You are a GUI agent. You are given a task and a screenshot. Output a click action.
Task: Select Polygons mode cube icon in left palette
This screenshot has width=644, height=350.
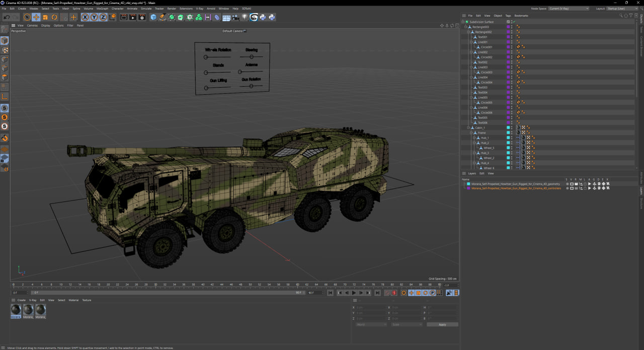click(x=5, y=77)
